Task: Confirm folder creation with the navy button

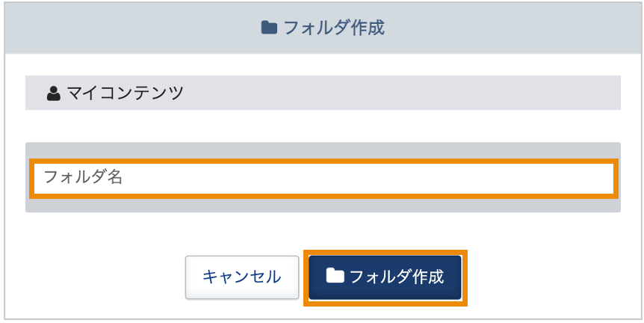Action: [385, 277]
